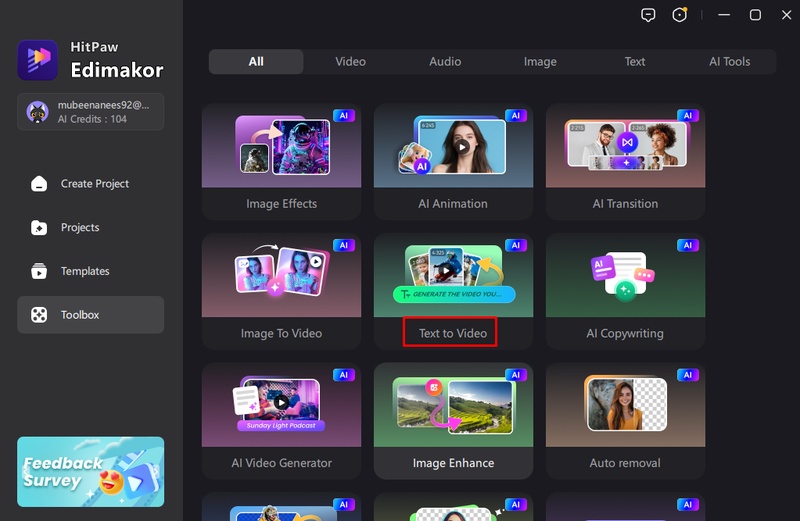
Task: Click the play icon in AI Video Generator thumbnail
Action: point(281,402)
